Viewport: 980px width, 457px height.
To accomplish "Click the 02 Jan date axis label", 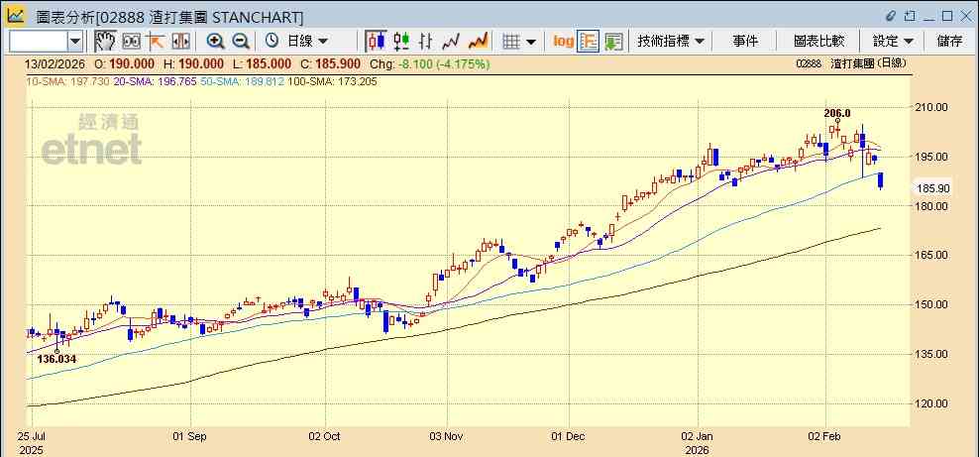I will pyautogui.click(x=698, y=436).
